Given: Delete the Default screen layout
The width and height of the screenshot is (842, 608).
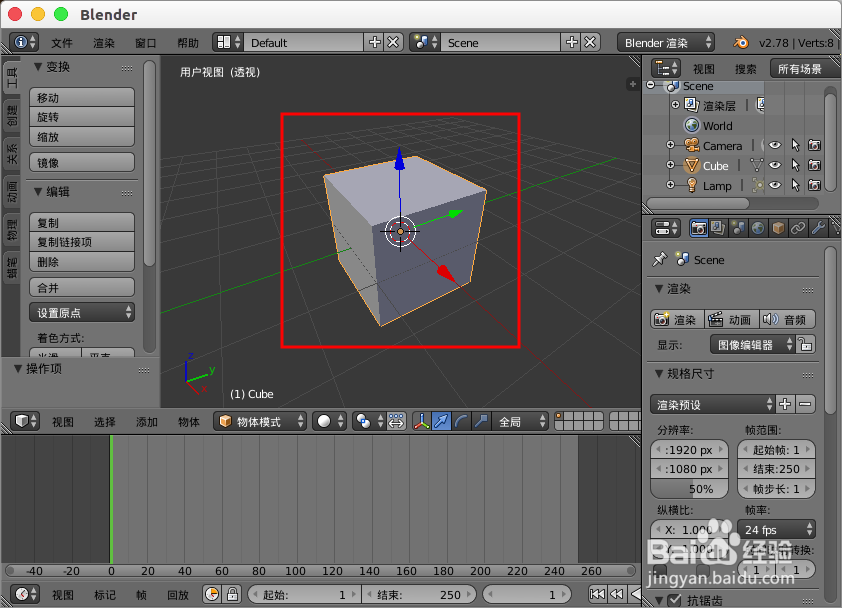Looking at the screenshot, I should coord(393,42).
